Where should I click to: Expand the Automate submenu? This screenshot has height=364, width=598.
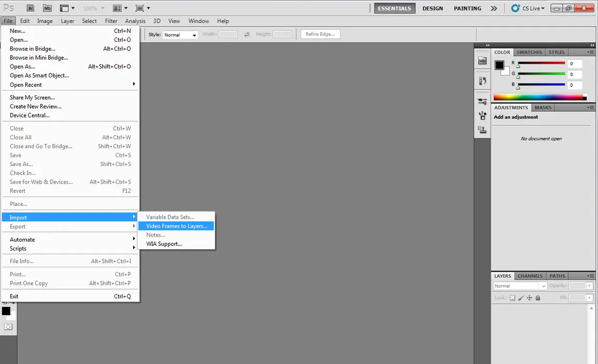[x=70, y=240]
